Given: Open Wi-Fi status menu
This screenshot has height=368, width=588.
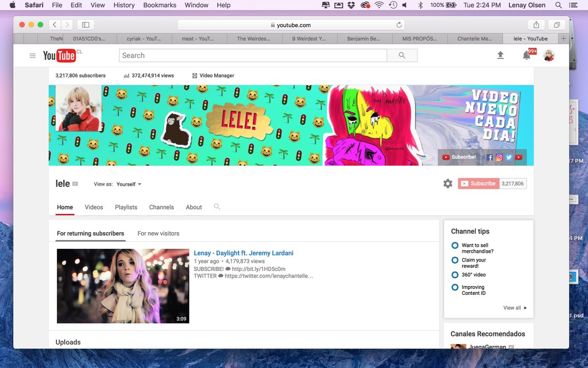Looking at the screenshot, I should [379, 5].
